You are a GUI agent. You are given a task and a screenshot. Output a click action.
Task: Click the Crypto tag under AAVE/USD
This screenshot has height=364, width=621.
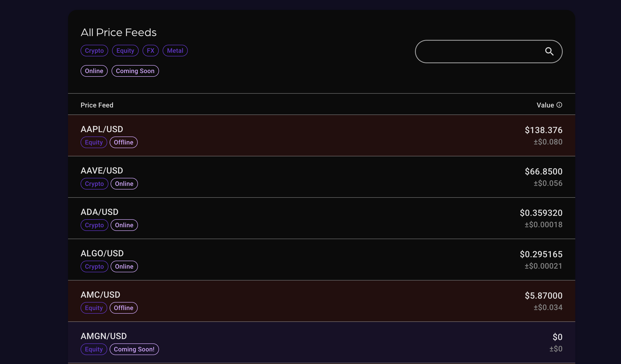[94, 184]
